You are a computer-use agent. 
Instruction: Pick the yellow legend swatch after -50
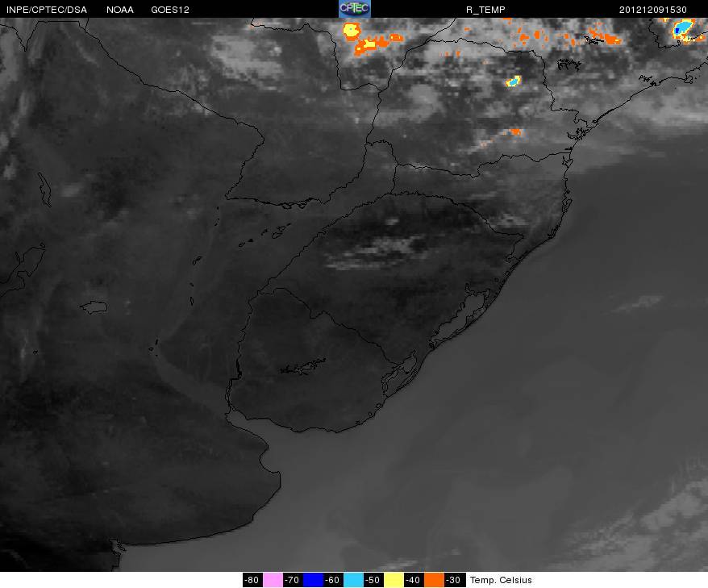[394, 580]
